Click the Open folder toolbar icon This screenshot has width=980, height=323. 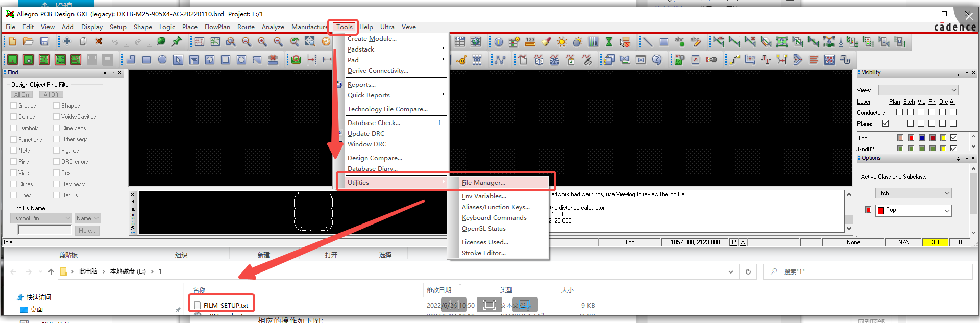(x=28, y=42)
